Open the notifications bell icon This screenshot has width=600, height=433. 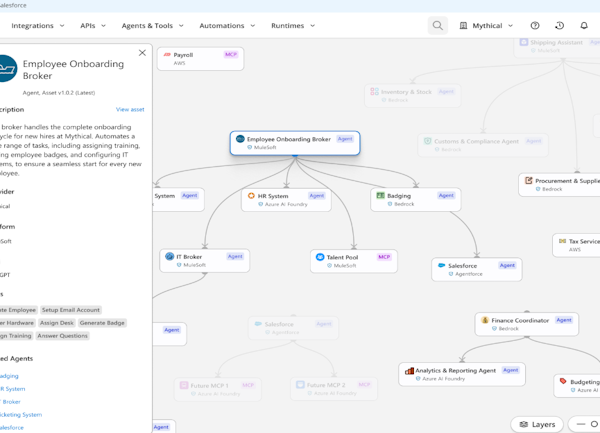click(584, 26)
